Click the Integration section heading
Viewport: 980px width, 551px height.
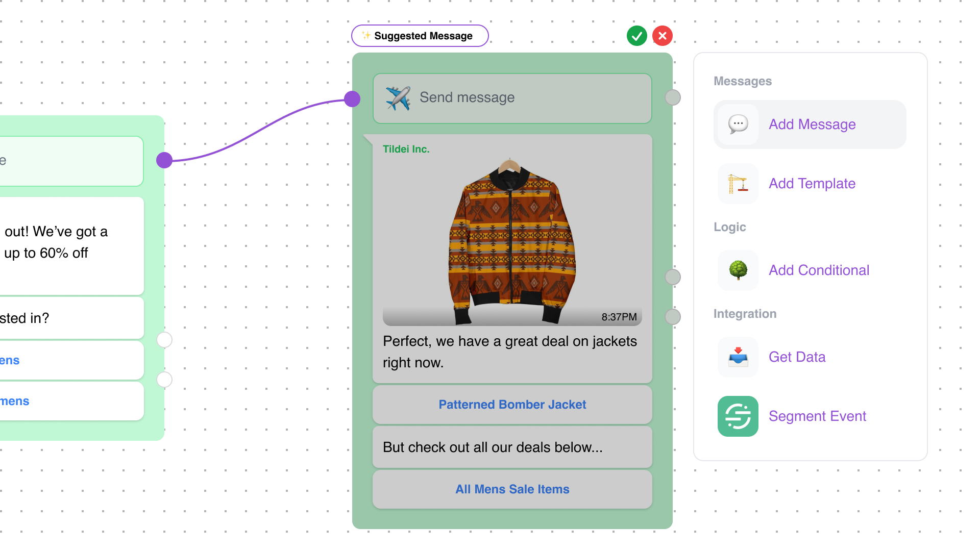click(745, 314)
